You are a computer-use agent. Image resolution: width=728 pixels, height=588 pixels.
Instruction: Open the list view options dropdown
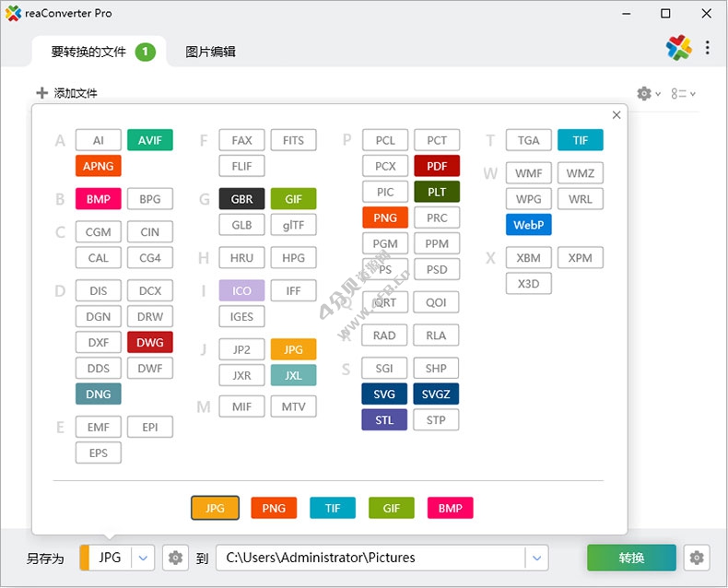[x=683, y=94]
